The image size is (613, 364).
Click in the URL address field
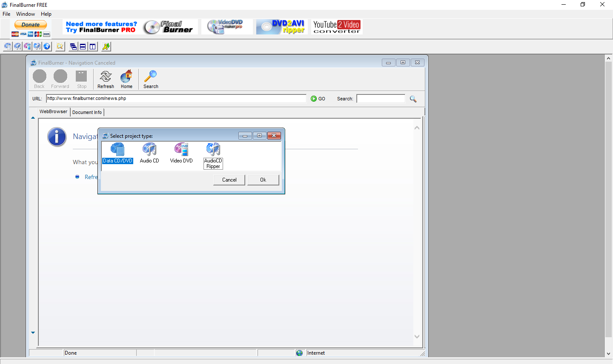(176, 99)
